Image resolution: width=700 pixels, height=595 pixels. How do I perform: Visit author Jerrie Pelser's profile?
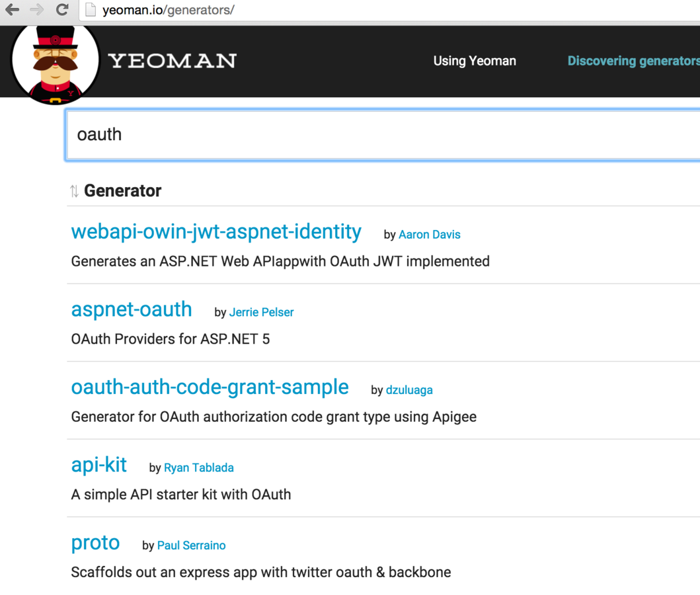coord(261,312)
